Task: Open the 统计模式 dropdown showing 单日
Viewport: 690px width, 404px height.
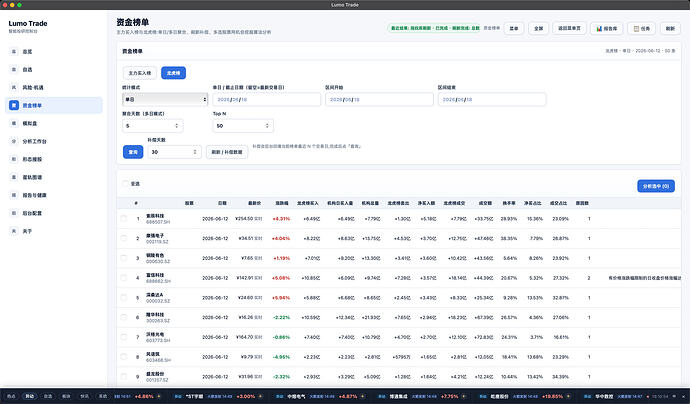Action: (x=165, y=99)
